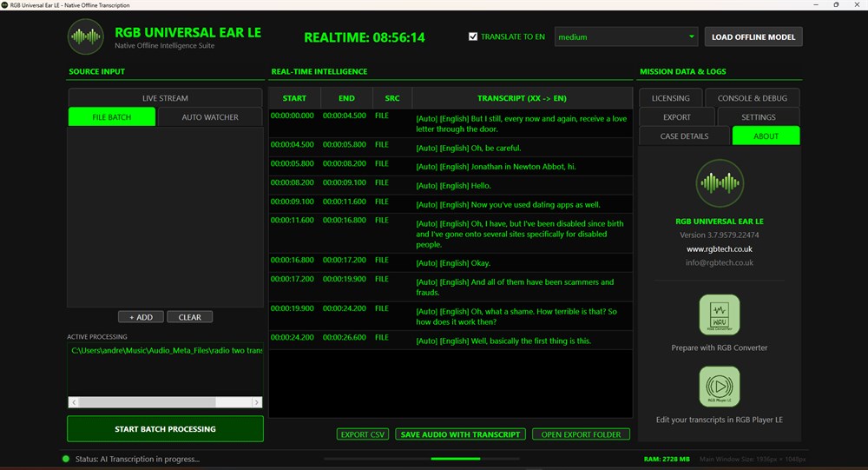Image resolution: width=868 pixels, height=470 pixels.
Task: Switch to the Live Stream tab
Action: pyautogui.click(x=165, y=98)
